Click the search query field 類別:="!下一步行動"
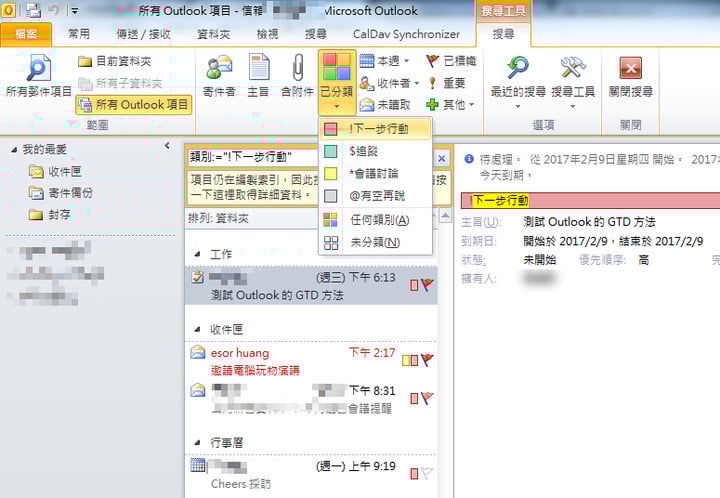The height and width of the screenshot is (498, 720). (x=253, y=157)
